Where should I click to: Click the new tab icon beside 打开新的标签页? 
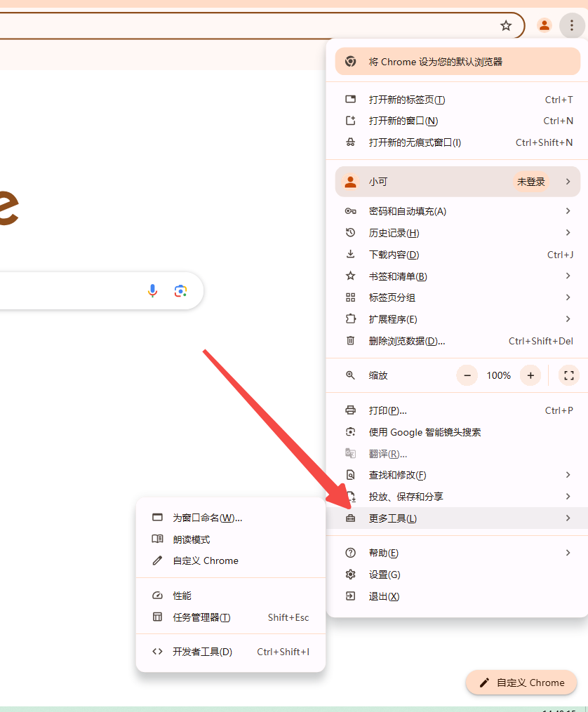click(351, 100)
